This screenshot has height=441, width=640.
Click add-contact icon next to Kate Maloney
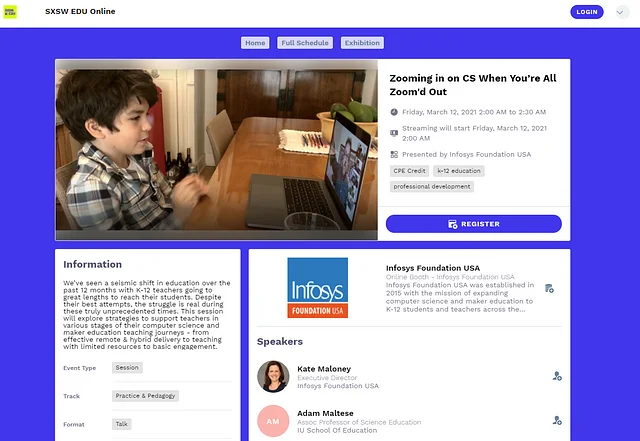click(x=557, y=376)
